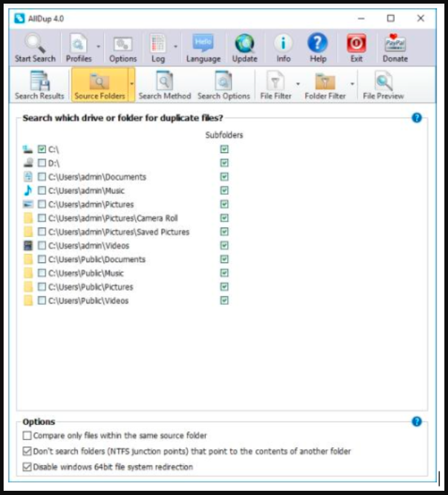Click the Start Search magnifier icon

pyautogui.click(x=35, y=43)
